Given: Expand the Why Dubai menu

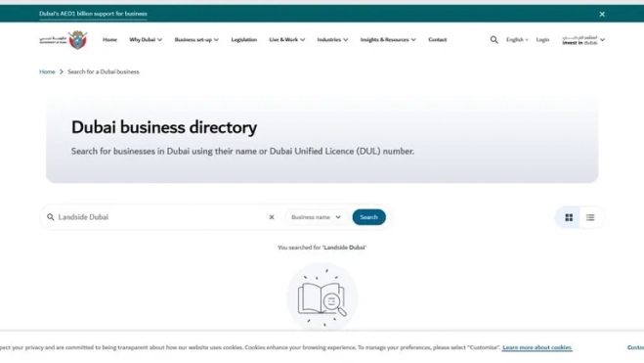Looking at the screenshot, I should 146,40.
